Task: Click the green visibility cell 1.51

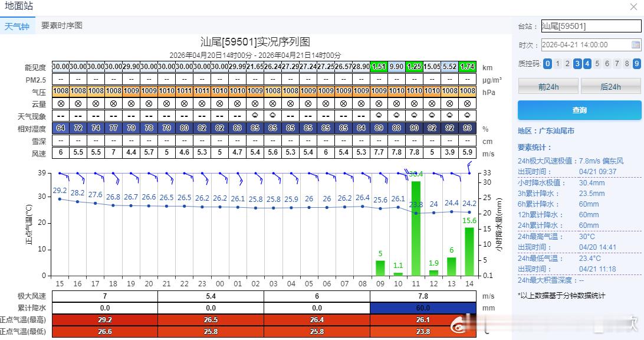Action: (379, 67)
